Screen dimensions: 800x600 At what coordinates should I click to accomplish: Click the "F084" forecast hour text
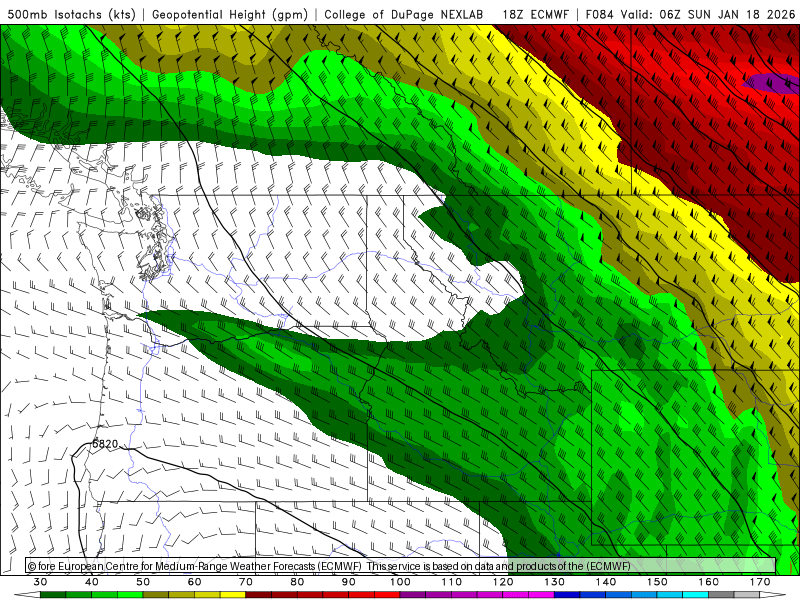(599, 14)
